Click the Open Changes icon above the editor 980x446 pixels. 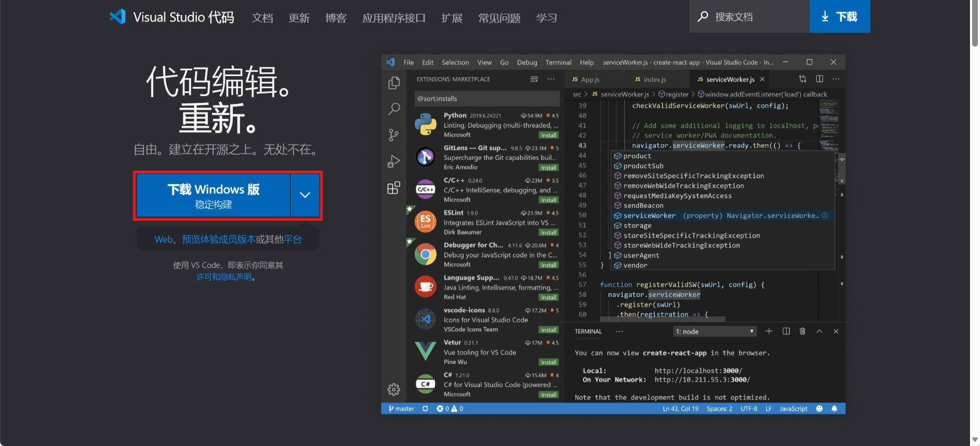click(802, 79)
